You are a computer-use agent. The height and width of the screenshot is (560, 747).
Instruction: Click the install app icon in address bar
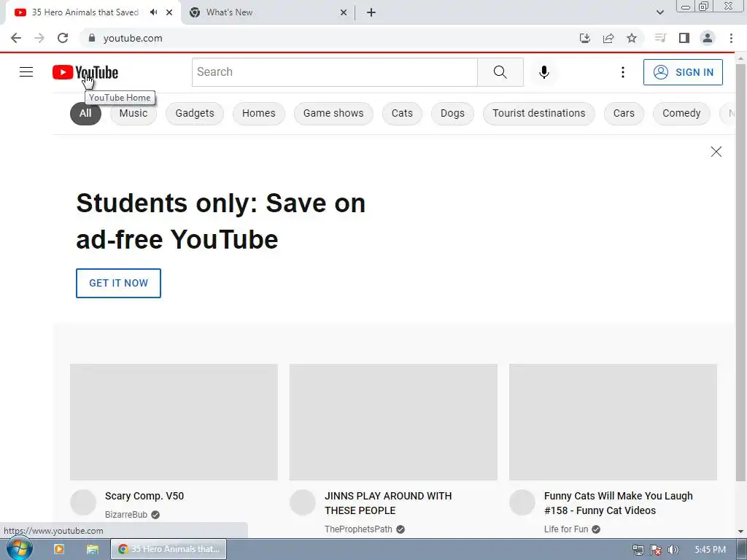tap(585, 38)
